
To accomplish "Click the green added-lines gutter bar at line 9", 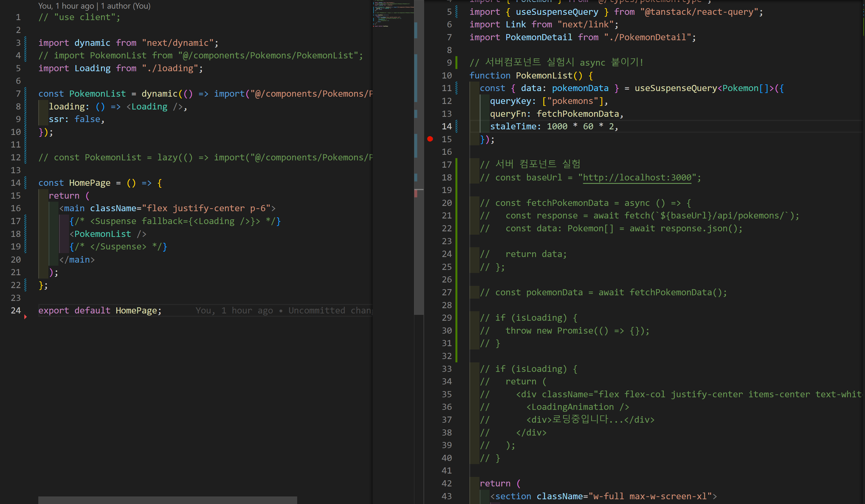I will click(456, 62).
